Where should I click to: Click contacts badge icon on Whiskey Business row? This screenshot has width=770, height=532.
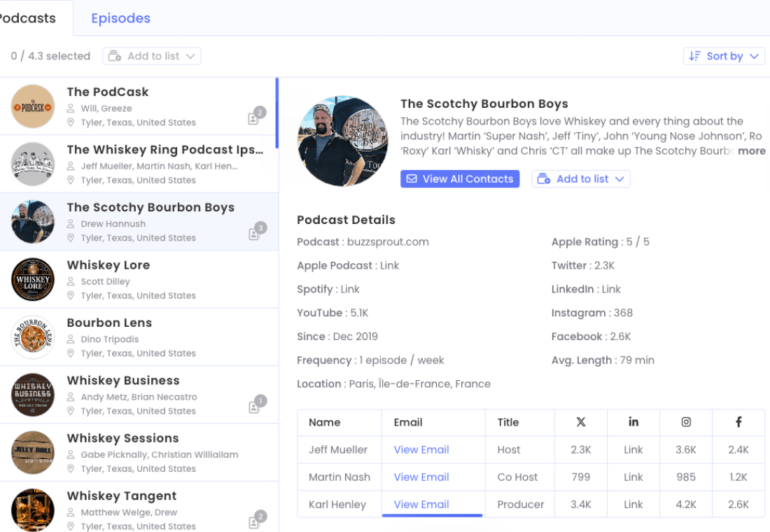256,405
